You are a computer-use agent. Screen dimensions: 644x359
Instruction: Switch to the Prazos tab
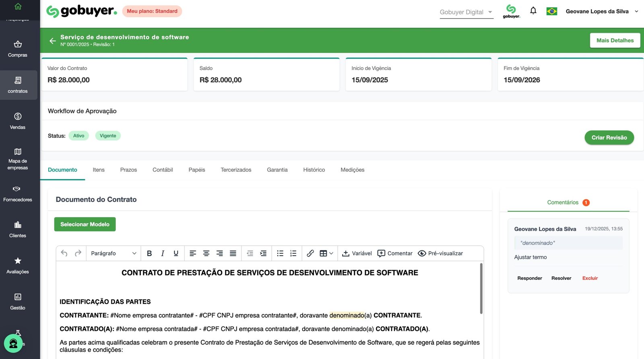coord(128,170)
